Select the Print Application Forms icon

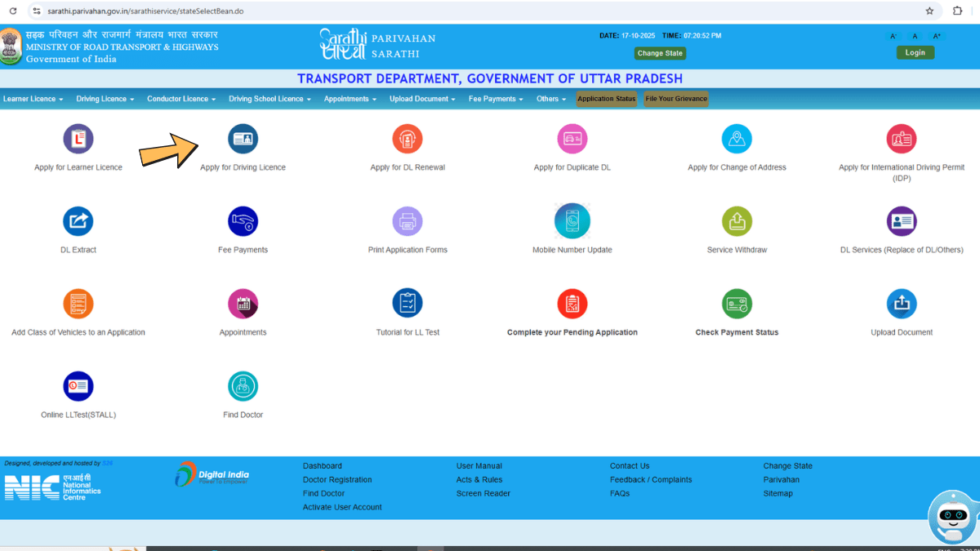tap(408, 221)
